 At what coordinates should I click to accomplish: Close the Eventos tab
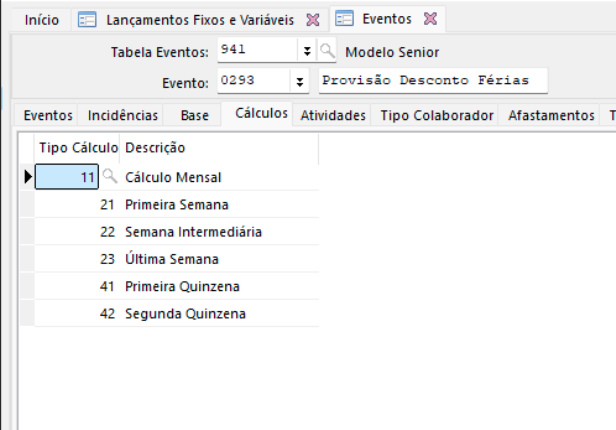[431, 19]
